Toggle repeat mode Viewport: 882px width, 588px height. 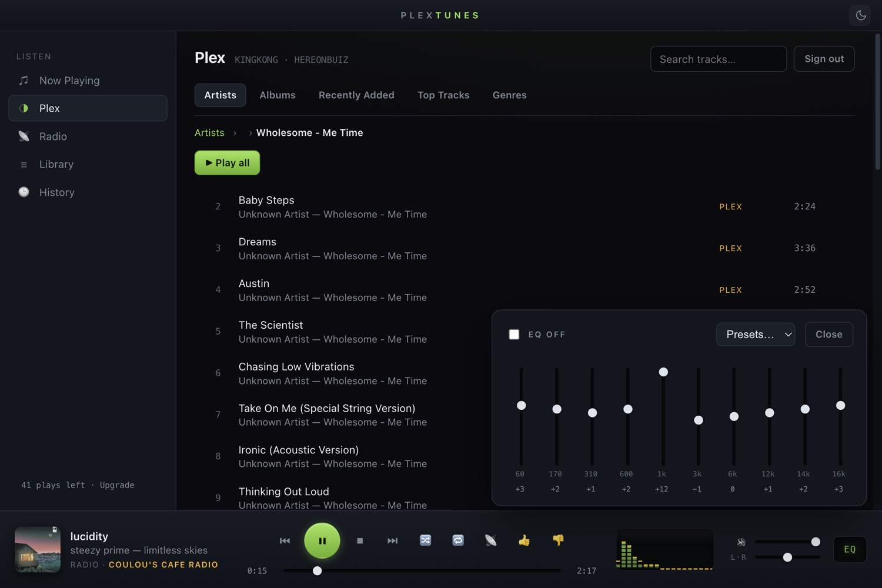(458, 540)
